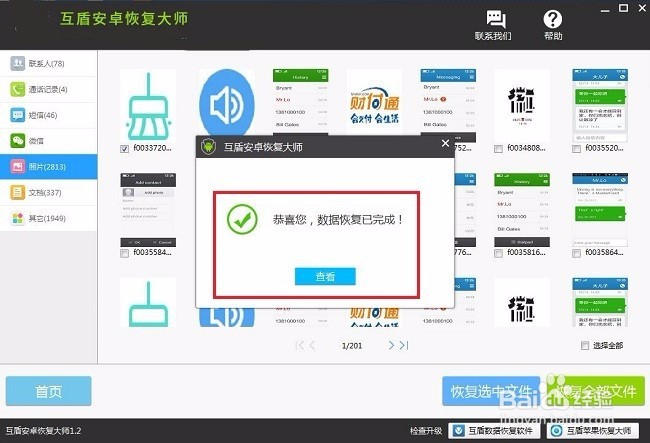Viewport: 650px width, 443px height.
Task: Open the f0034808 black logo thumbnail
Action: [x=522, y=106]
